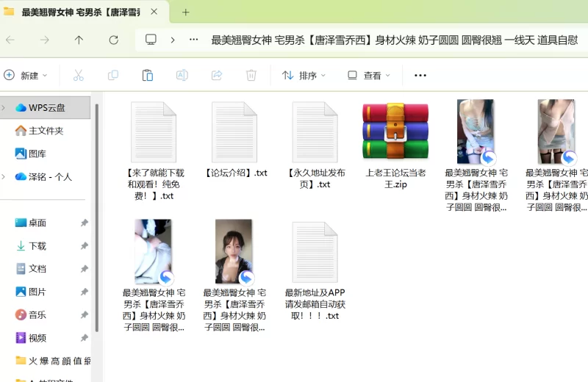588x382 pixels.
Task: Add a new tab with plus button
Action: point(185,12)
